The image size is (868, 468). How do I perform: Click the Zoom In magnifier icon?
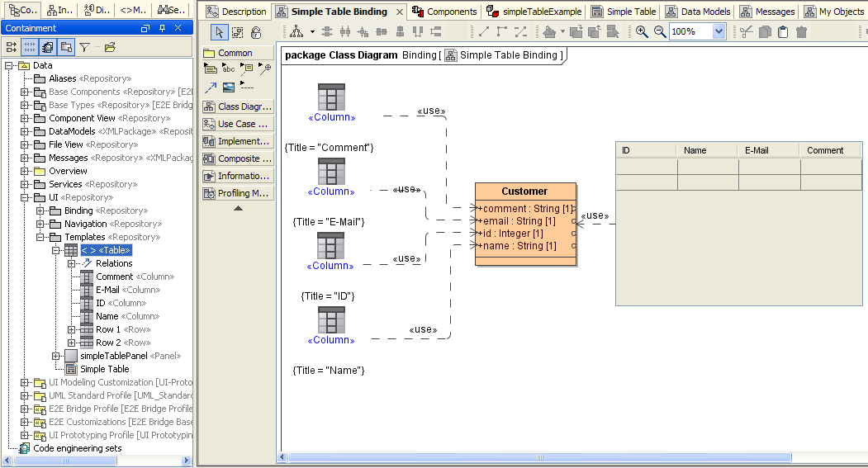point(642,32)
